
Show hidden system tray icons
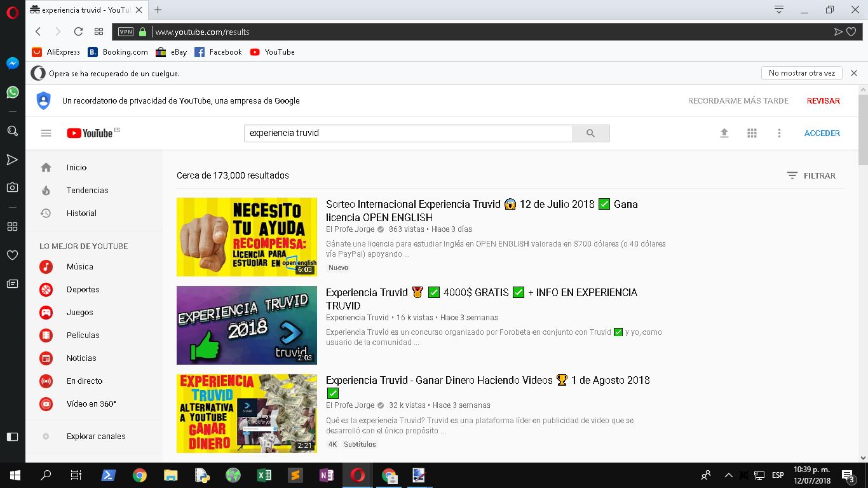pyautogui.click(x=728, y=475)
